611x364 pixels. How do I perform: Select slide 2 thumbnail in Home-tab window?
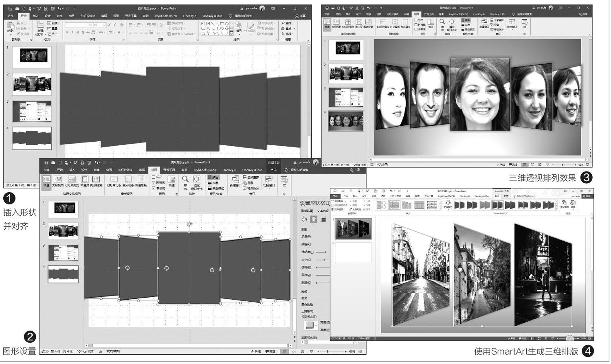tap(32, 84)
